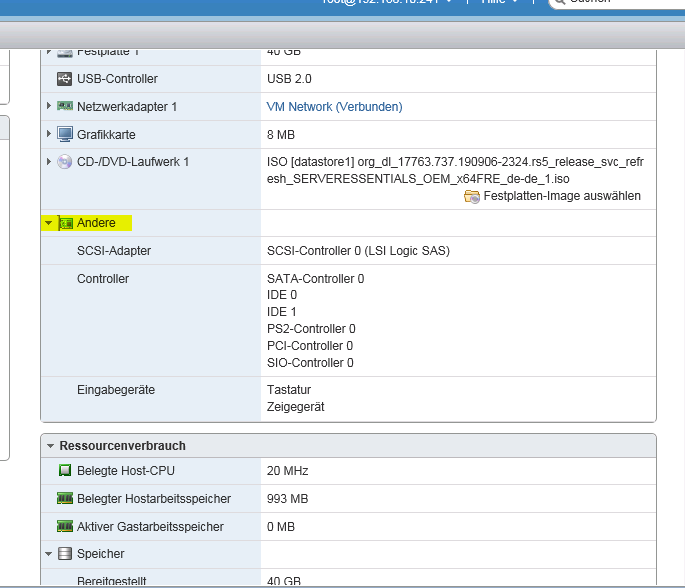Screen dimensions: 685x588
Task: Click the CD-/DVD-Laufwerk 1 disc icon
Action: click(65, 162)
